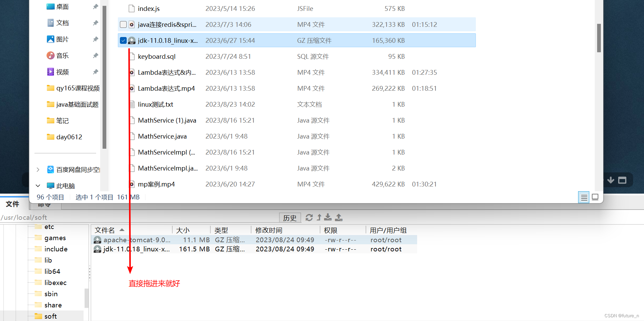Switch to details view in Explorer
This screenshot has width=644, height=321.
584,197
